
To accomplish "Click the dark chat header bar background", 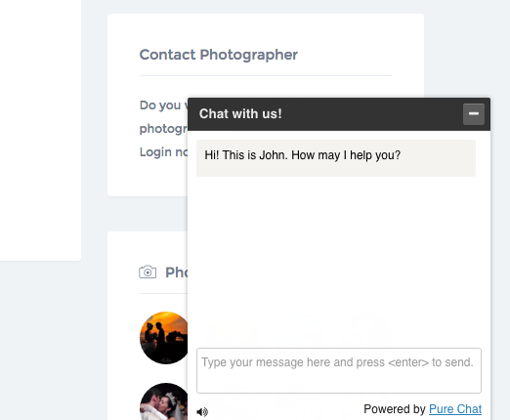I will coord(371,114).
